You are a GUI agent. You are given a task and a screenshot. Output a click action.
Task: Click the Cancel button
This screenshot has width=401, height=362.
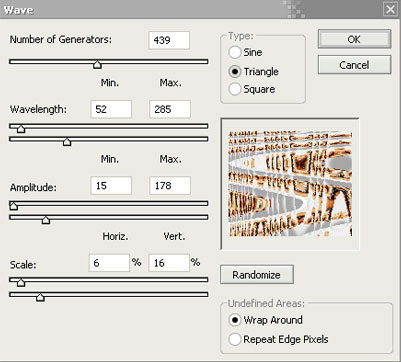tap(354, 65)
